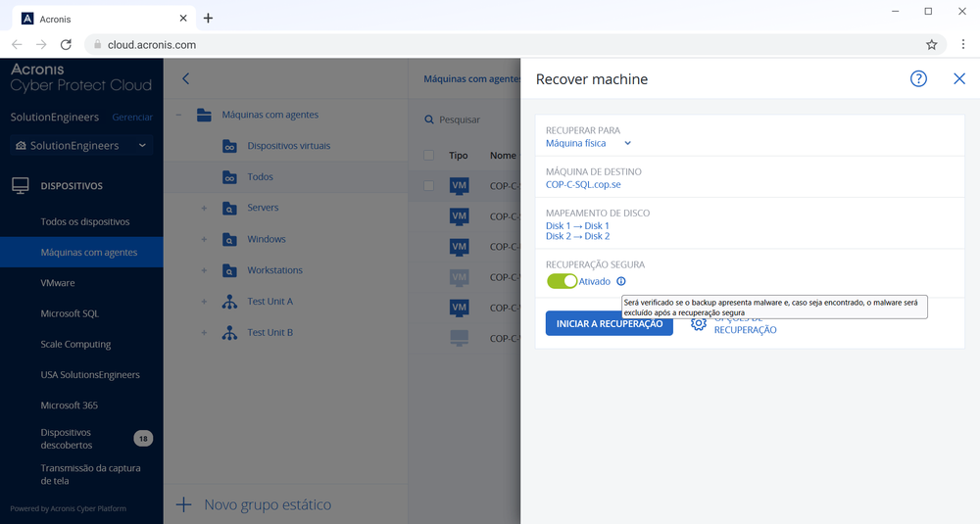Click Iniciar a recuperação button
The width and height of the screenshot is (980, 524).
610,323
